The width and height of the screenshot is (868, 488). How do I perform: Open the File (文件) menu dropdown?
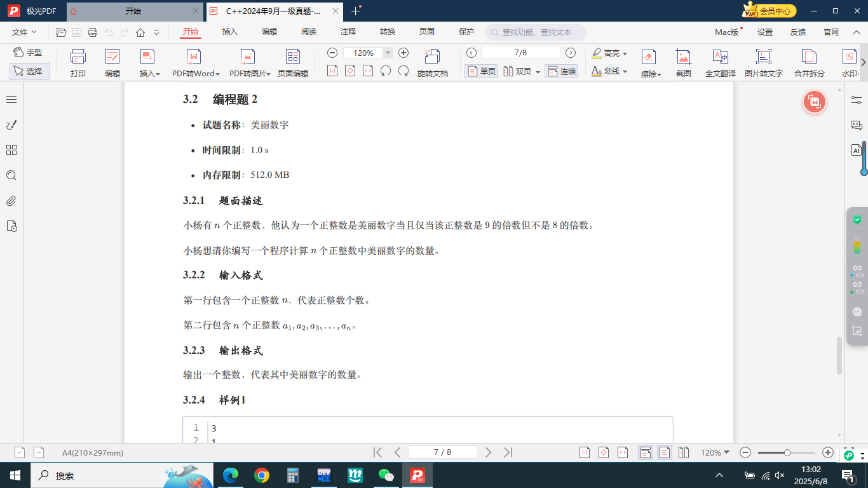pos(24,32)
